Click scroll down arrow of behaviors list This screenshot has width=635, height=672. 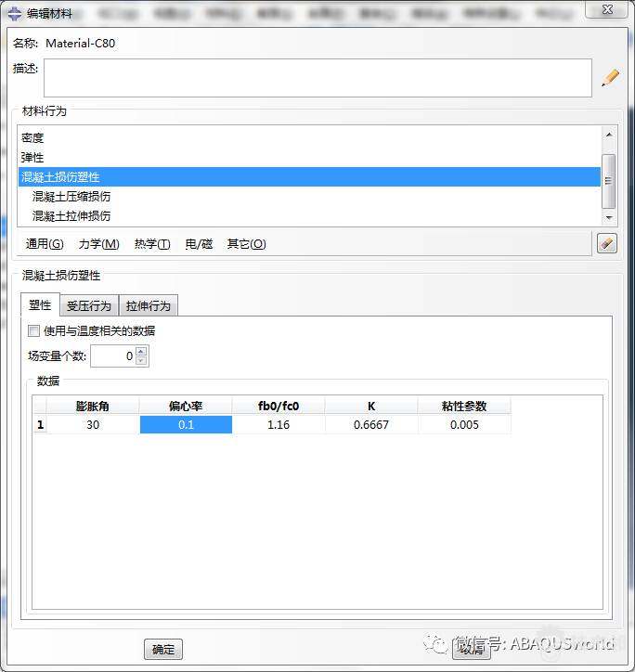608,218
